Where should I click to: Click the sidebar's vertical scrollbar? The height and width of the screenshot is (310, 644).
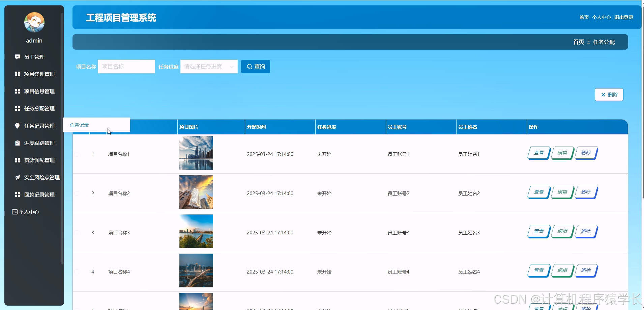tap(62, 138)
